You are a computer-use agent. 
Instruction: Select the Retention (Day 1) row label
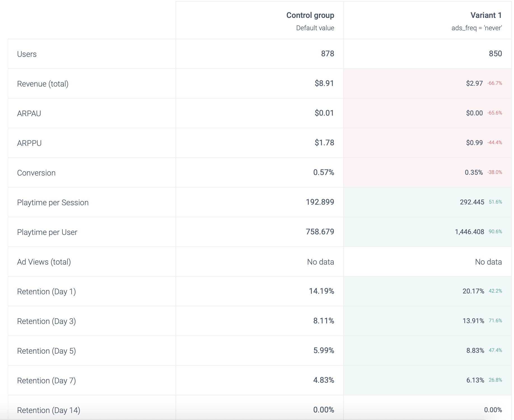click(x=46, y=291)
